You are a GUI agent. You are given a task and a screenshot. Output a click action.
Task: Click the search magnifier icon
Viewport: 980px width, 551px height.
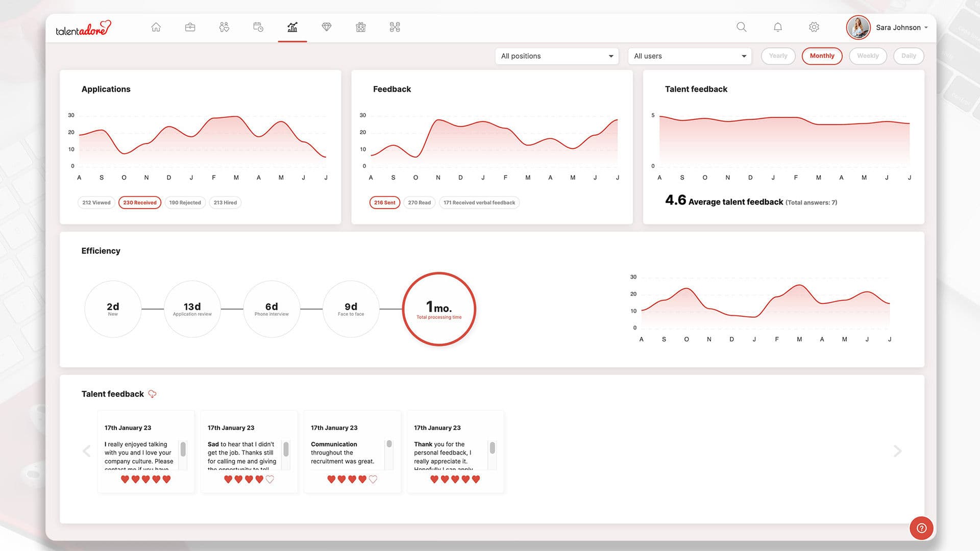742,27
